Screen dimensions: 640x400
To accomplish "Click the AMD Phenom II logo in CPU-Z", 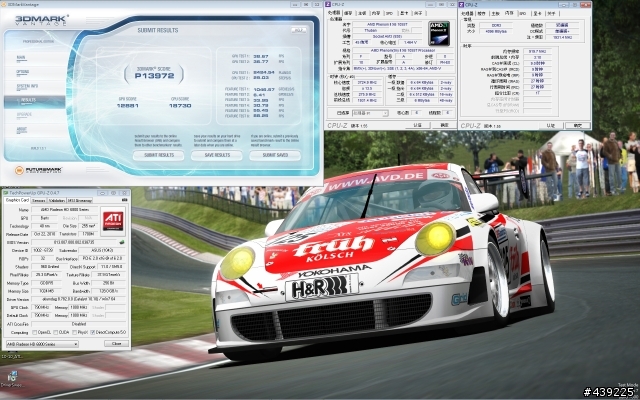I will (x=439, y=33).
